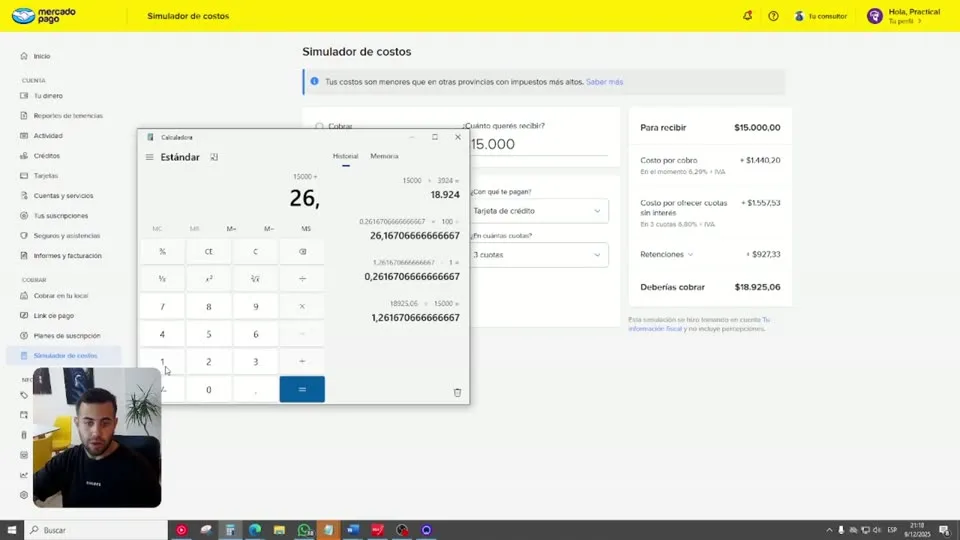This screenshot has height=540, width=960.
Task: Open Tarjetas in the sidebar
Action: (x=46, y=176)
